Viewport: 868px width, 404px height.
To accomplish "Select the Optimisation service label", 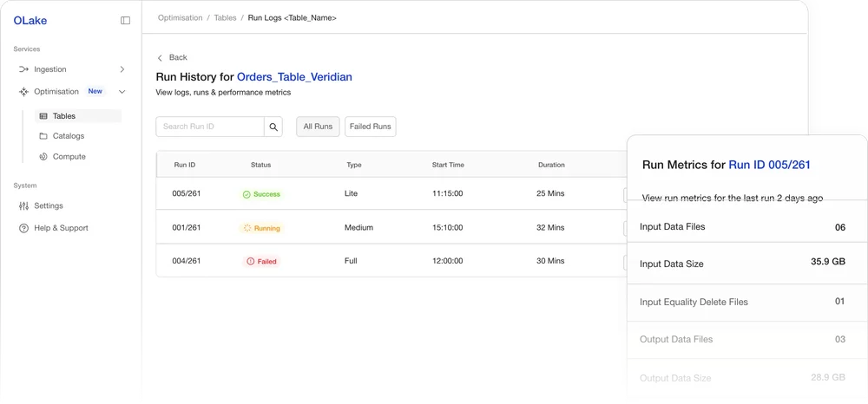I will (x=56, y=92).
